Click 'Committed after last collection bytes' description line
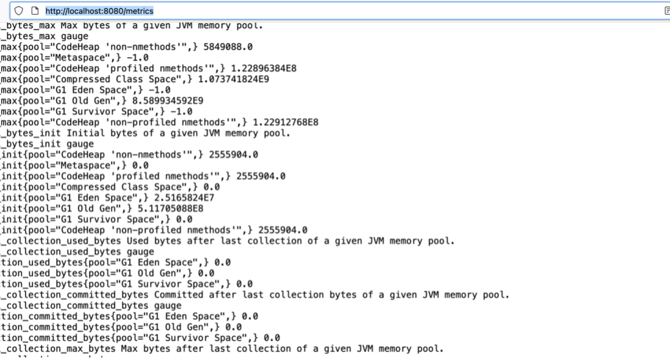 (x=255, y=295)
